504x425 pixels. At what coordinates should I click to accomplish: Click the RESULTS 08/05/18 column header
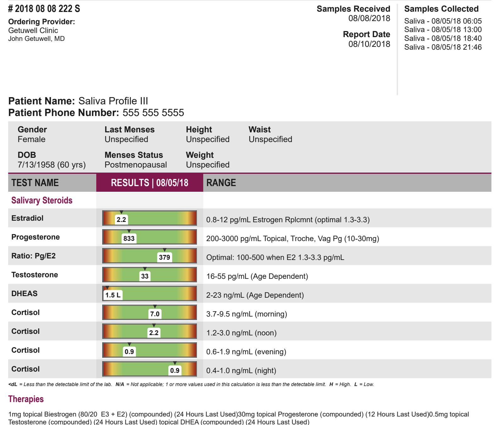coord(150,183)
